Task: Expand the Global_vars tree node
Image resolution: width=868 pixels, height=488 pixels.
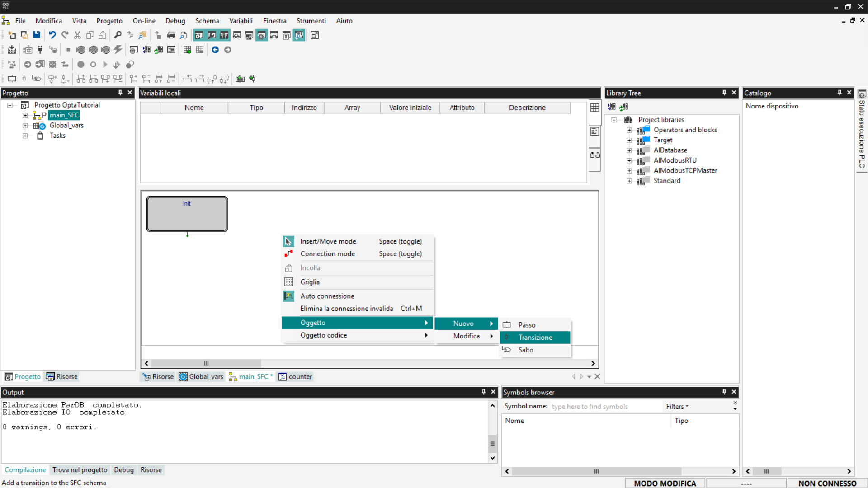Action: pos(25,126)
